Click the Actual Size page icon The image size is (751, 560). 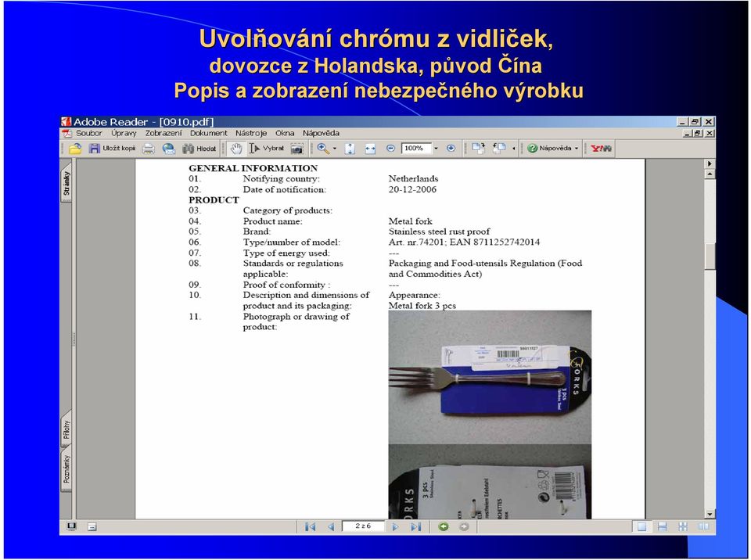(x=350, y=149)
